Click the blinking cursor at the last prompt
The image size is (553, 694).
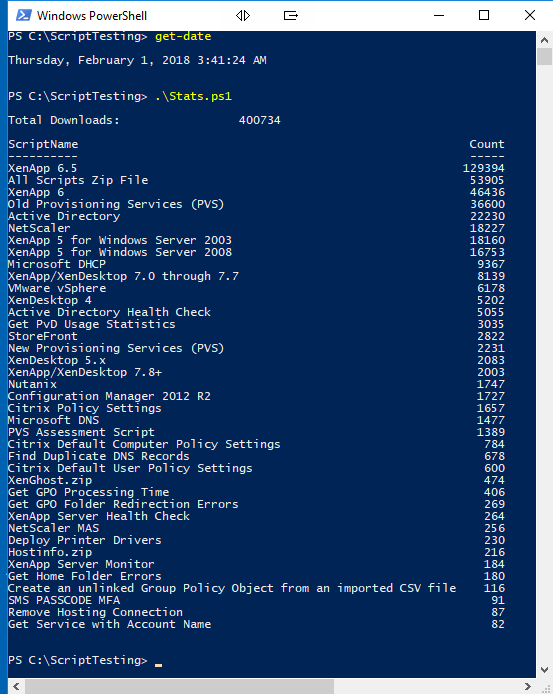click(x=158, y=664)
